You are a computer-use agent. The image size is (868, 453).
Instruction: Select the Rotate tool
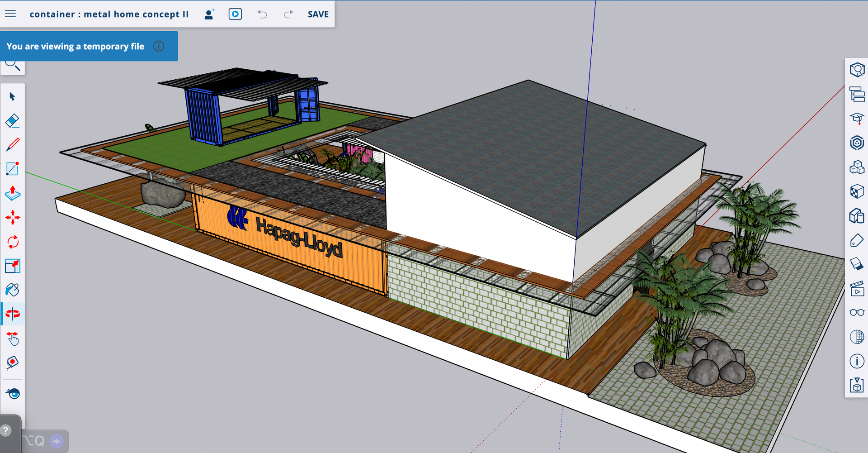click(x=13, y=242)
